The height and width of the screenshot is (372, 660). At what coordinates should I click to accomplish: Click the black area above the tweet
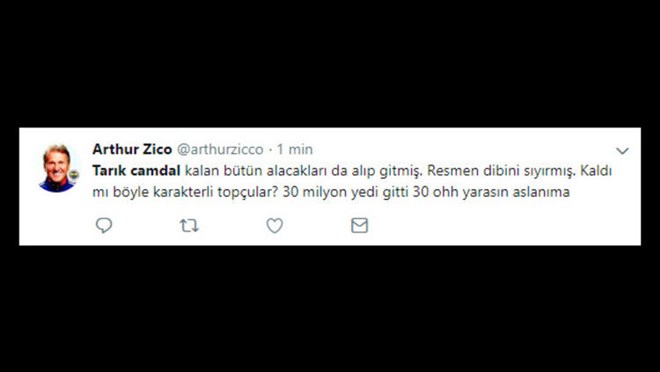(330, 63)
